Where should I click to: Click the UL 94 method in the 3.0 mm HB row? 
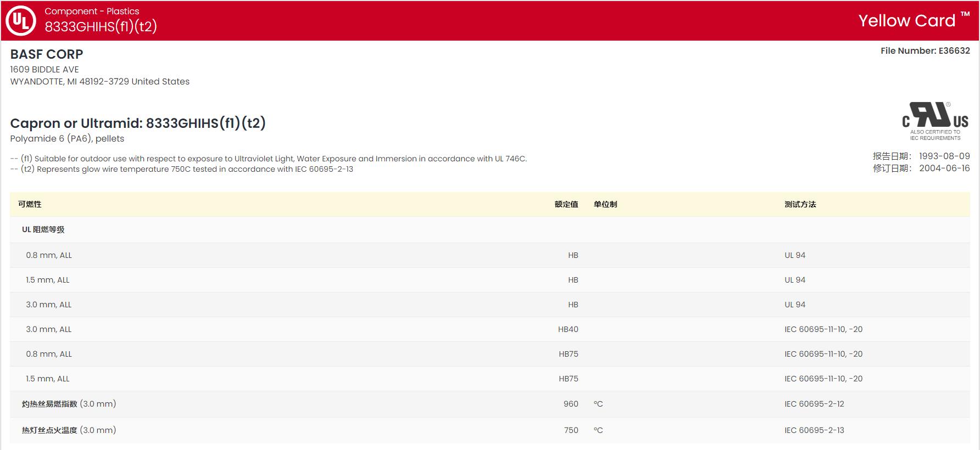pyautogui.click(x=795, y=305)
